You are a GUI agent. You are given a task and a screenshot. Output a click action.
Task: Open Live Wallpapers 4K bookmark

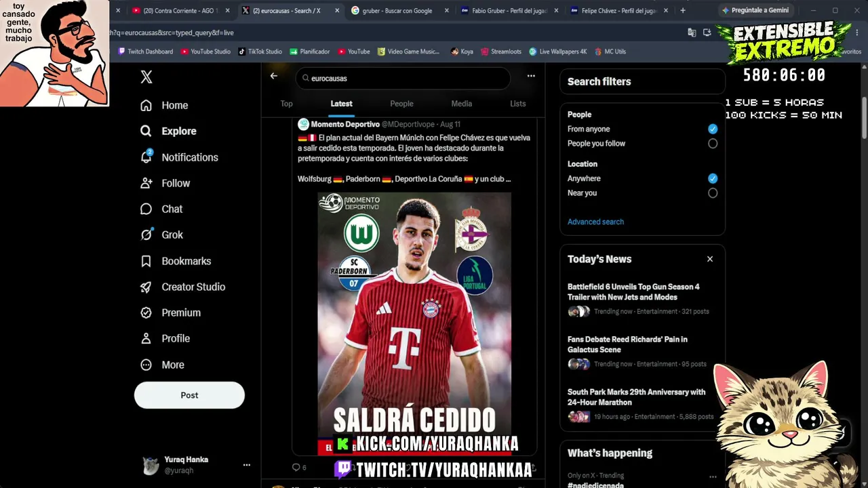[x=558, y=52]
